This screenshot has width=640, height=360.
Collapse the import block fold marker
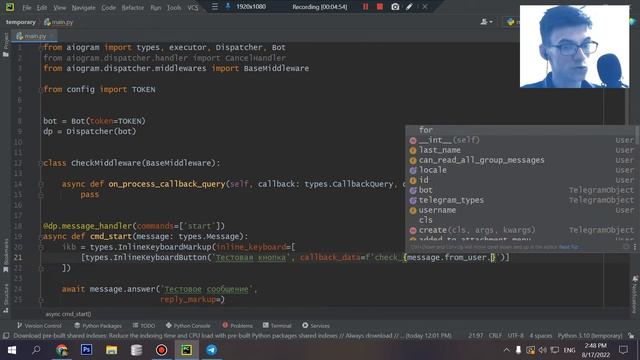pos(40,47)
